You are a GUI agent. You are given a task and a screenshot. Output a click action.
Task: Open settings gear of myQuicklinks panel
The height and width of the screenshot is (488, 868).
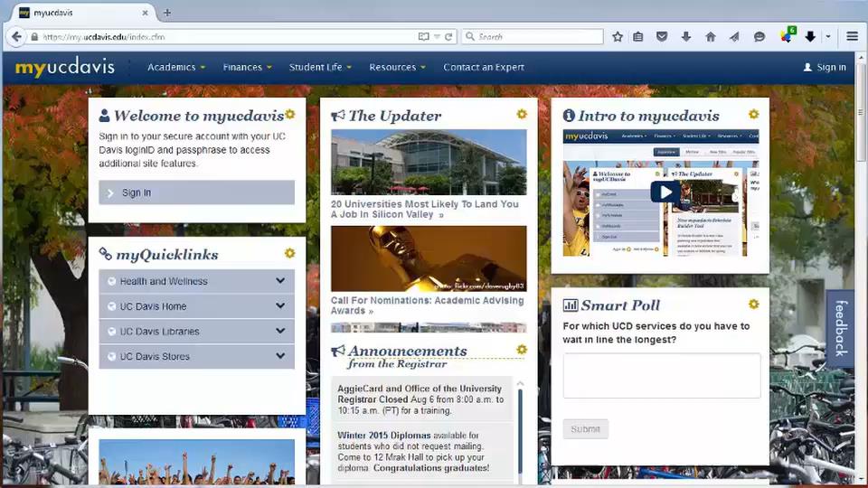coord(289,253)
